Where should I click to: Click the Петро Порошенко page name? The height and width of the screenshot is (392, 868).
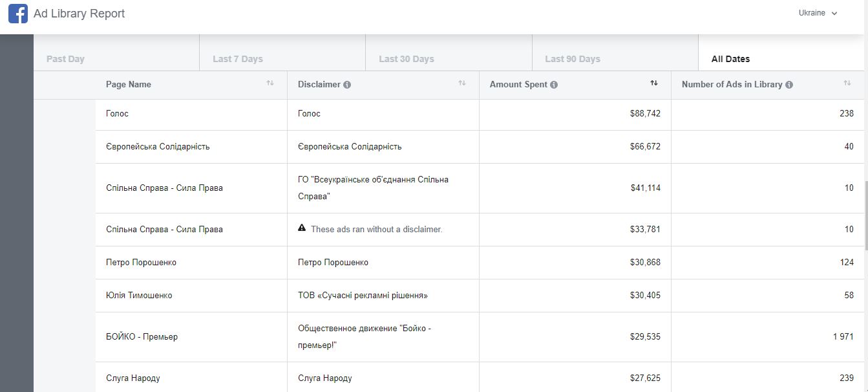click(141, 263)
